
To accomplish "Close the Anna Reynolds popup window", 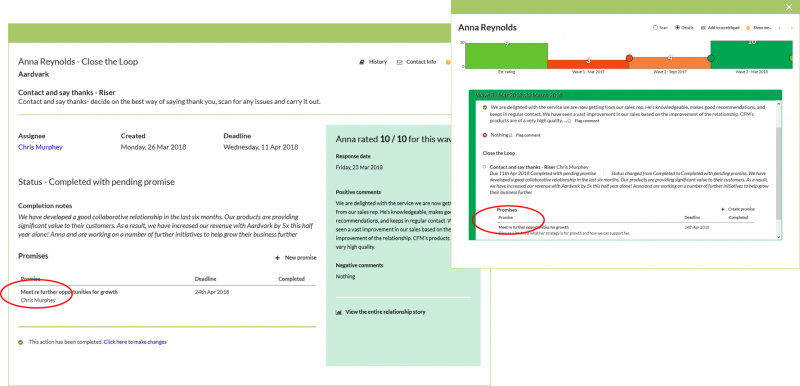I will point(789,6).
